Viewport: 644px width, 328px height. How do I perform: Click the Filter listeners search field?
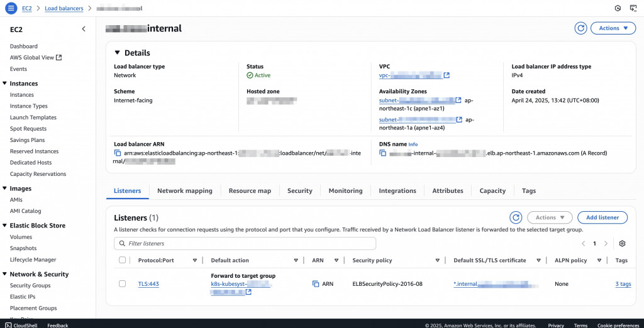pyautogui.click(x=245, y=243)
